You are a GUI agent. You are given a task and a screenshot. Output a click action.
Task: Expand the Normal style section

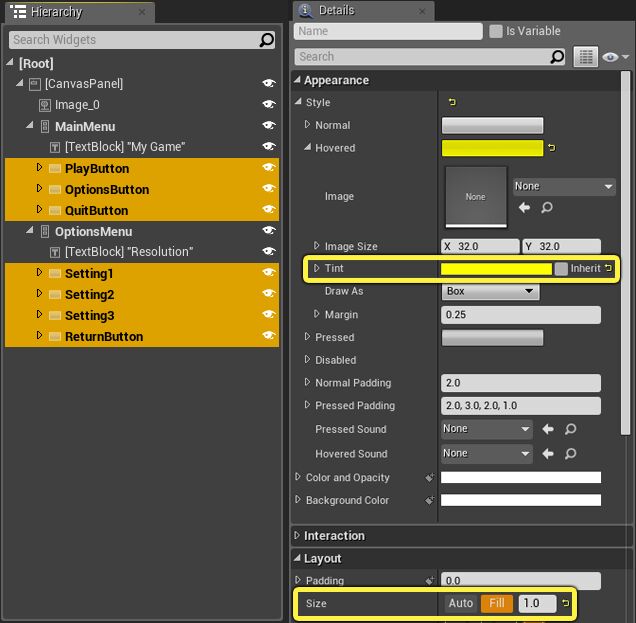[x=307, y=125]
